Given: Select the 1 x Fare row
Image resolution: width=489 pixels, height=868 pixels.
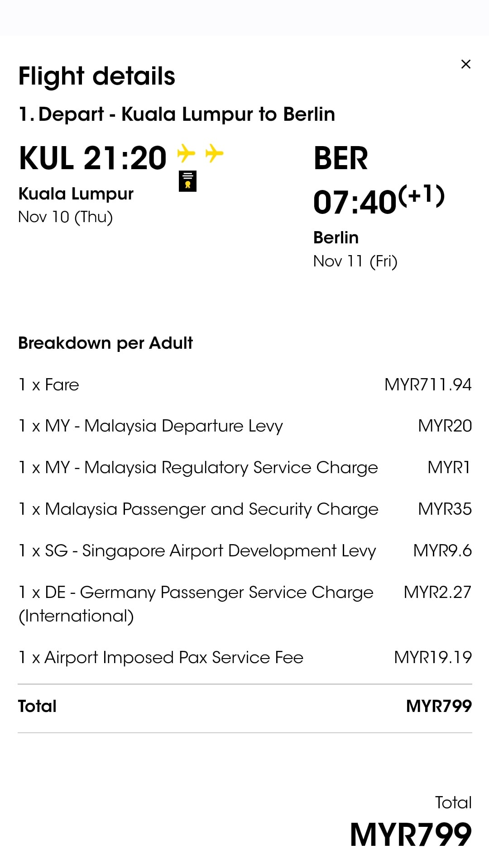Looking at the screenshot, I should pyautogui.click(x=245, y=384).
